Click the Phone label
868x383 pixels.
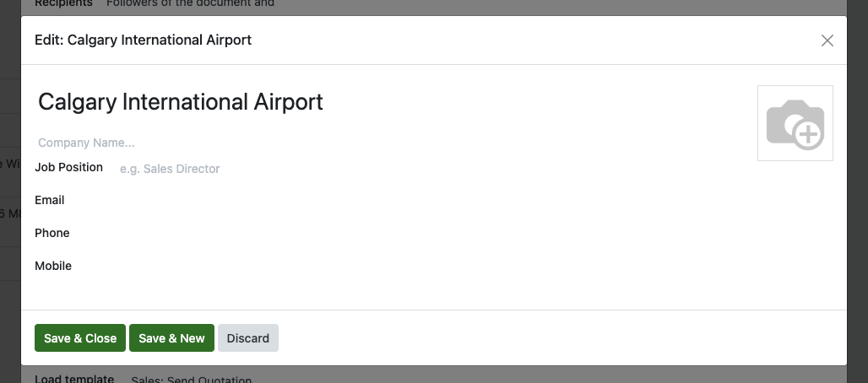[x=52, y=233]
